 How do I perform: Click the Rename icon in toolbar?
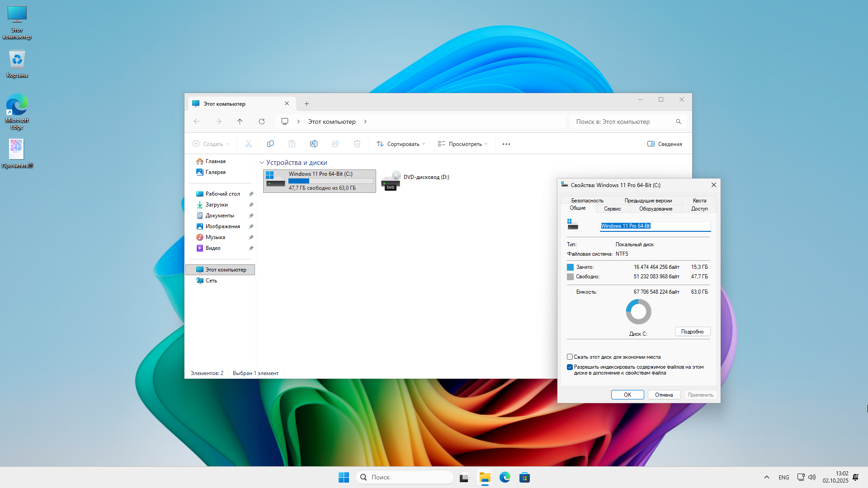(x=314, y=144)
